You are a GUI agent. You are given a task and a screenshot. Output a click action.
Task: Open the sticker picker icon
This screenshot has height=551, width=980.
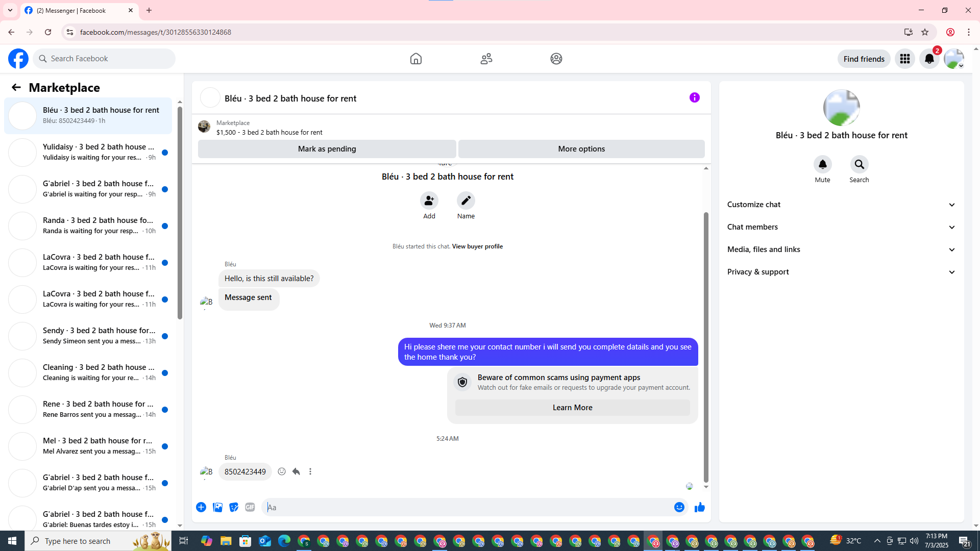(234, 507)
